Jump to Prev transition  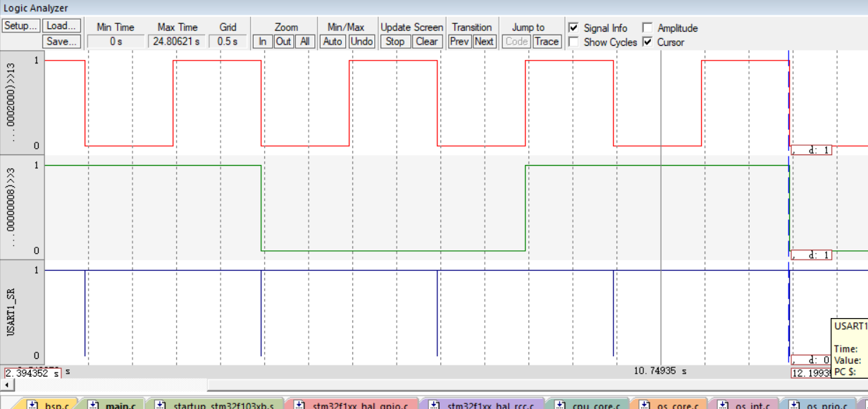(x=459, y=42)
